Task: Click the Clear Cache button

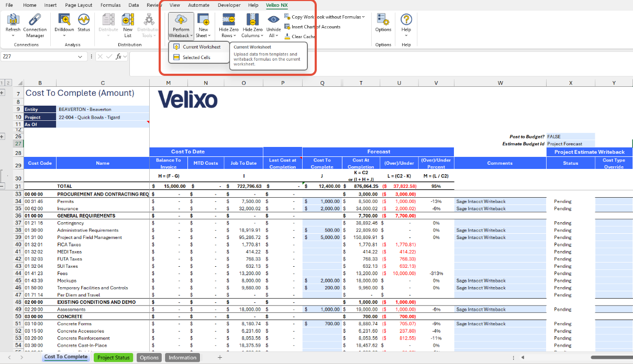Action: (299, 37)
